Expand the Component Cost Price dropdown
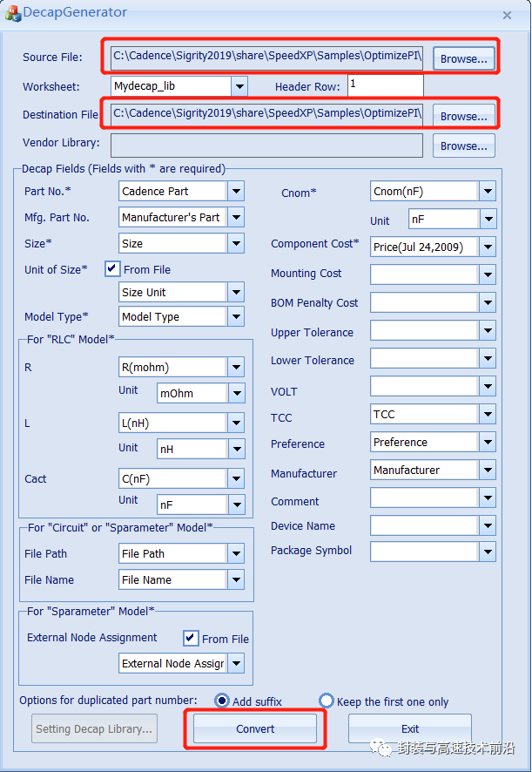This screenshot has height=772, width=532. click(488, 247)
